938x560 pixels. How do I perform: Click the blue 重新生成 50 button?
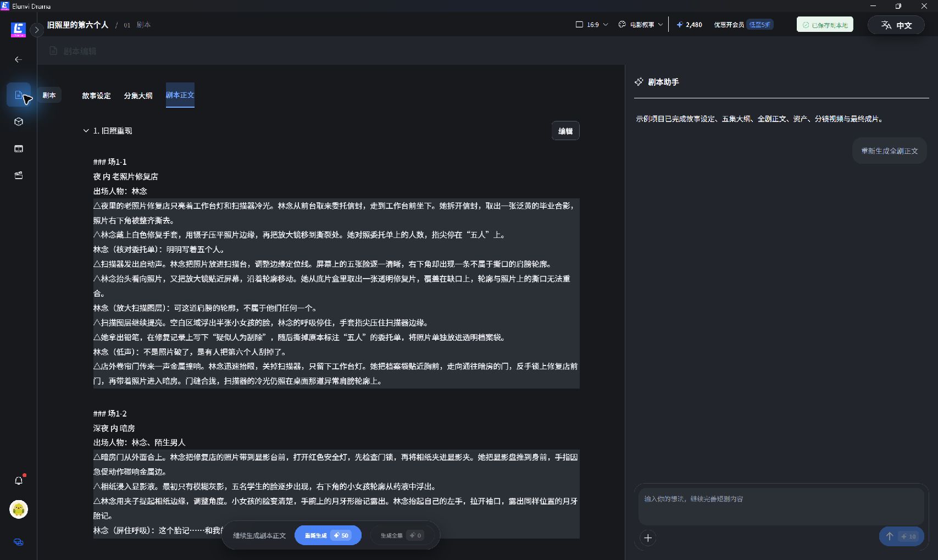328,535
